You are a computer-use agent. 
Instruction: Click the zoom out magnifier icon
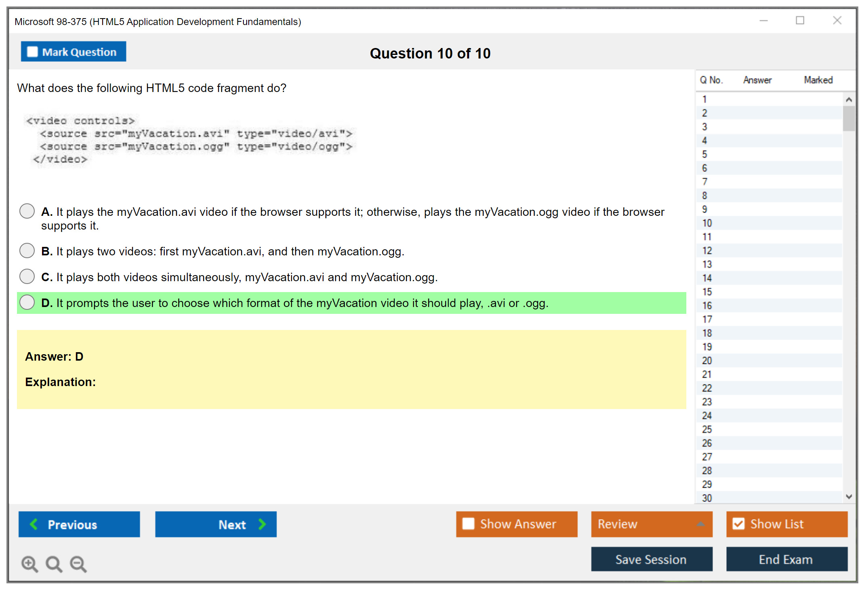[78, 564]
